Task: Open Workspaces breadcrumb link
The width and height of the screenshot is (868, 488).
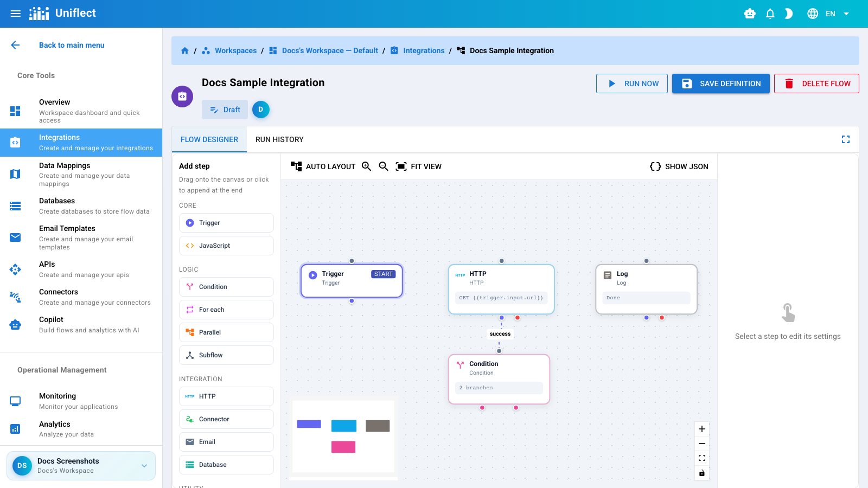Action: click(x=235, y=50)
